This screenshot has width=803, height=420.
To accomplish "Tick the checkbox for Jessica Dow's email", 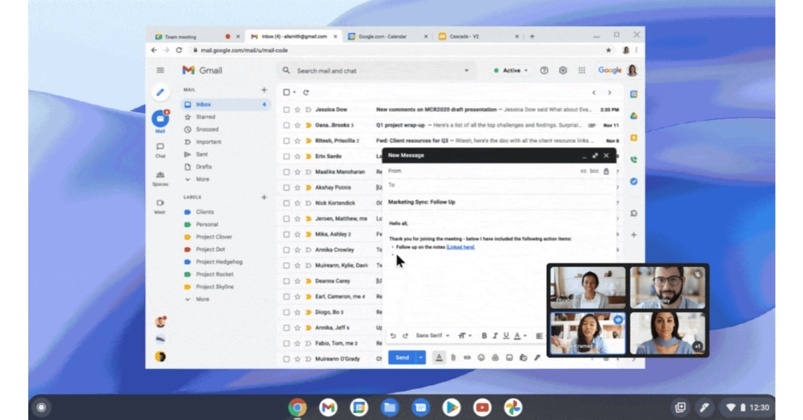I will coord(286,109).
